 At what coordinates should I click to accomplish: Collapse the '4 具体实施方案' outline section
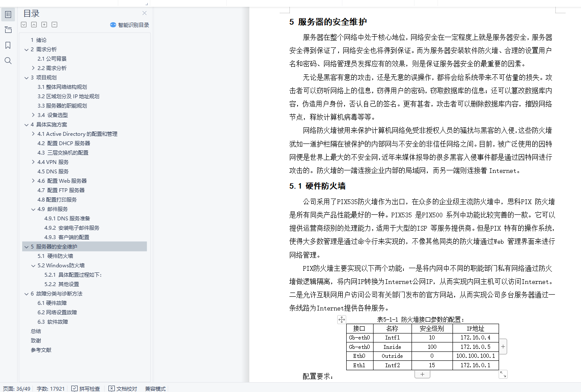[26, 125]
